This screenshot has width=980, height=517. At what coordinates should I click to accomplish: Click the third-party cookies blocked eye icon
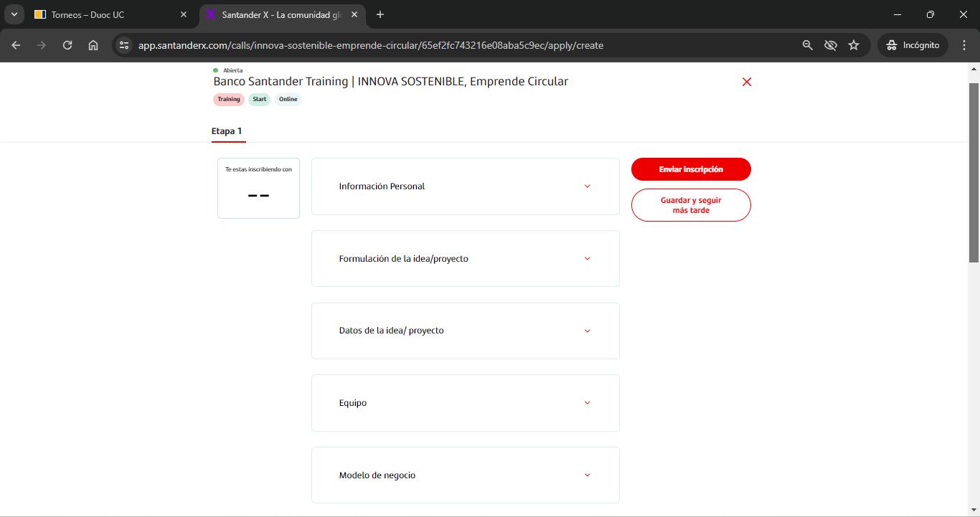pyautogui.click(x=831, y=45)
